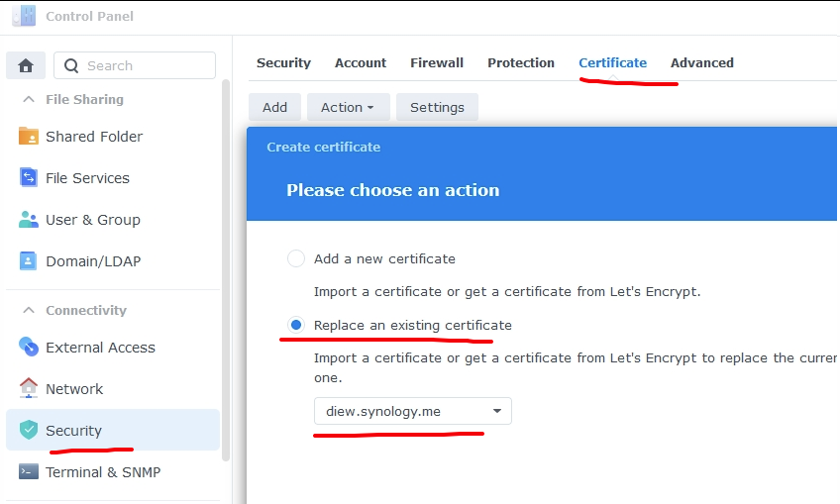840x504 pixels.
Task: Switch to the Firewall tab
Action: (x=437, y=62)
